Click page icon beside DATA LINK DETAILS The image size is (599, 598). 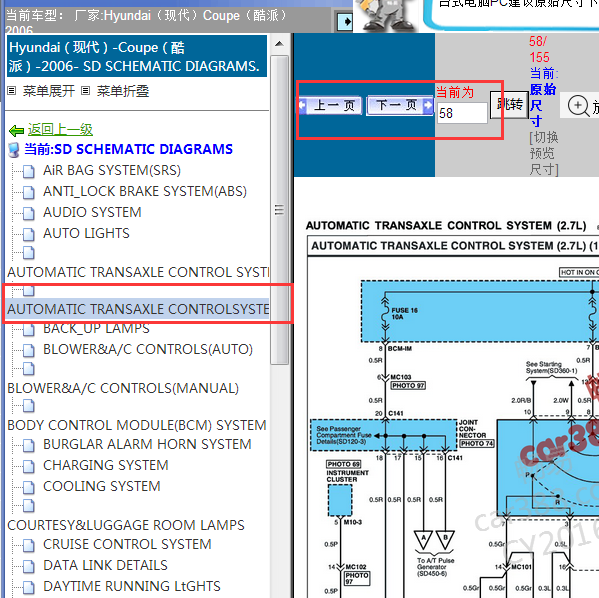click(29, 566)
